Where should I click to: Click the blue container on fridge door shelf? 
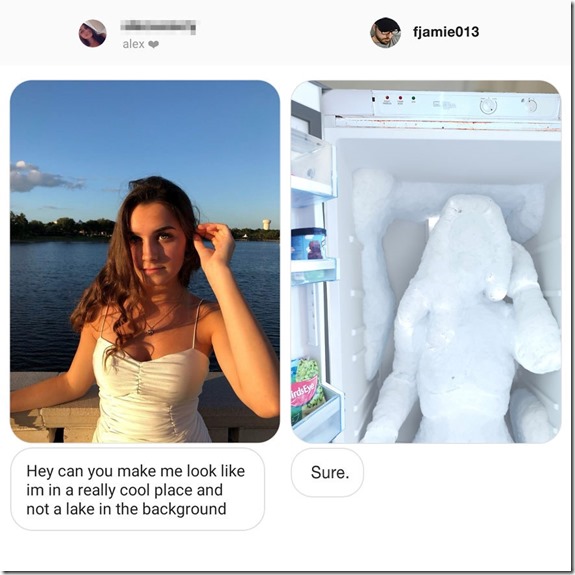click(x=308, y=243)
